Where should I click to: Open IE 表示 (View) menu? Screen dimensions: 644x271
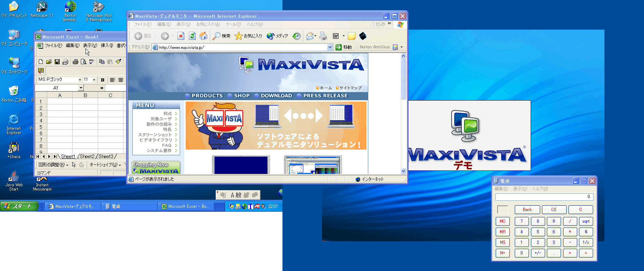184,24
